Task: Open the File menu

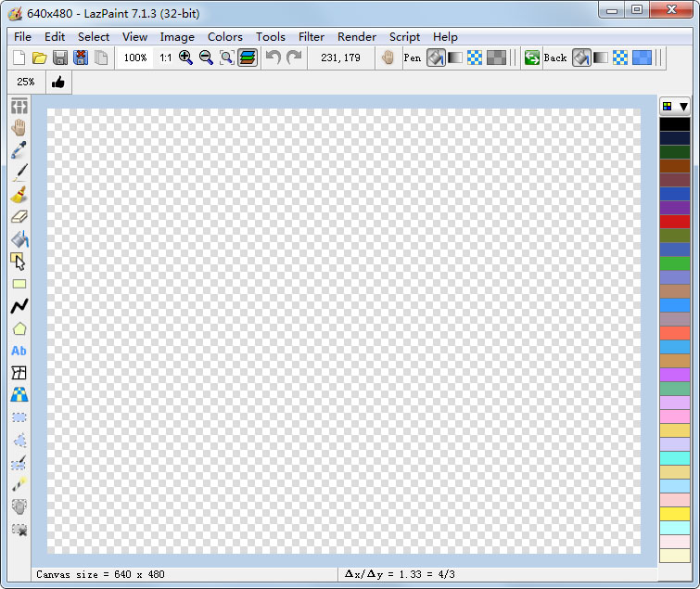Action: pos(22,36)
